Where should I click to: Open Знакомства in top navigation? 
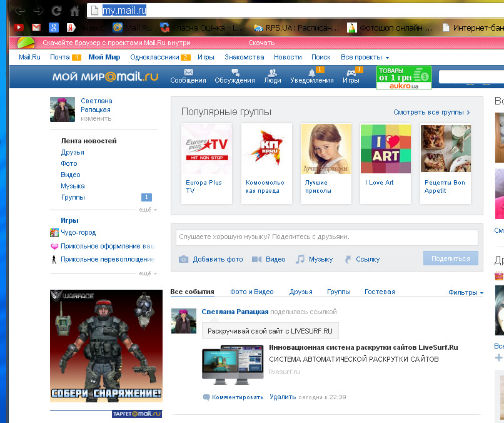(x=244, y=58)
